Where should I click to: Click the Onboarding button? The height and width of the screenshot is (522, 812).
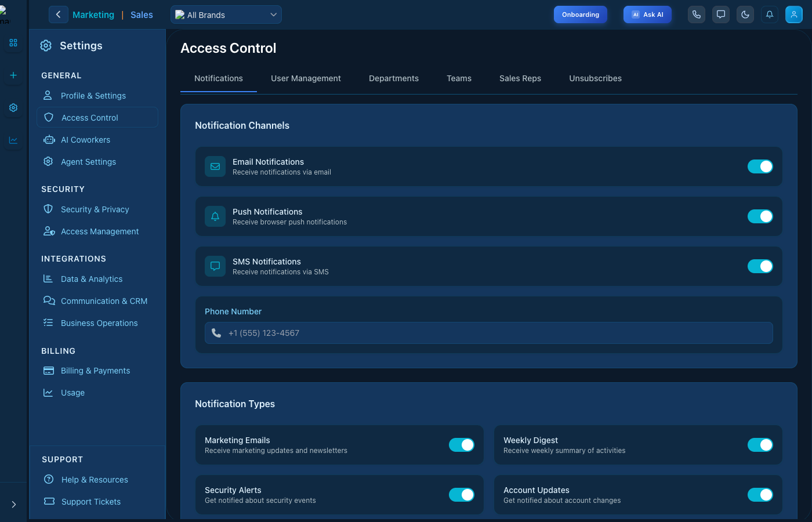point(581,14)
